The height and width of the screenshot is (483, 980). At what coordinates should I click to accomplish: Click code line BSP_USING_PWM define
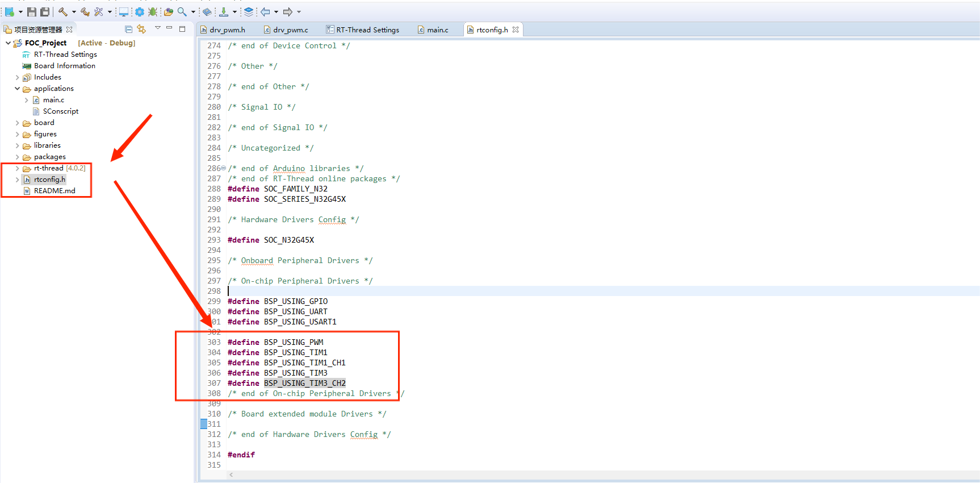tap(275, 342)
